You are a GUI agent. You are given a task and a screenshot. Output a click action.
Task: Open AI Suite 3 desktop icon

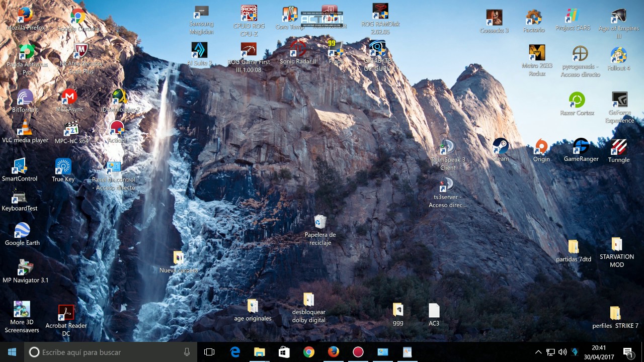pos(199,54)
